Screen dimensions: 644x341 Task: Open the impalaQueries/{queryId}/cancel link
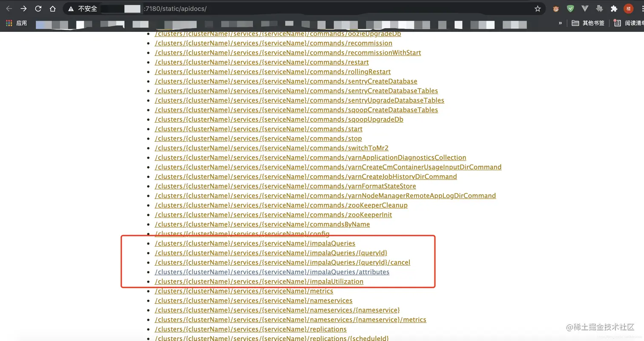282,263
